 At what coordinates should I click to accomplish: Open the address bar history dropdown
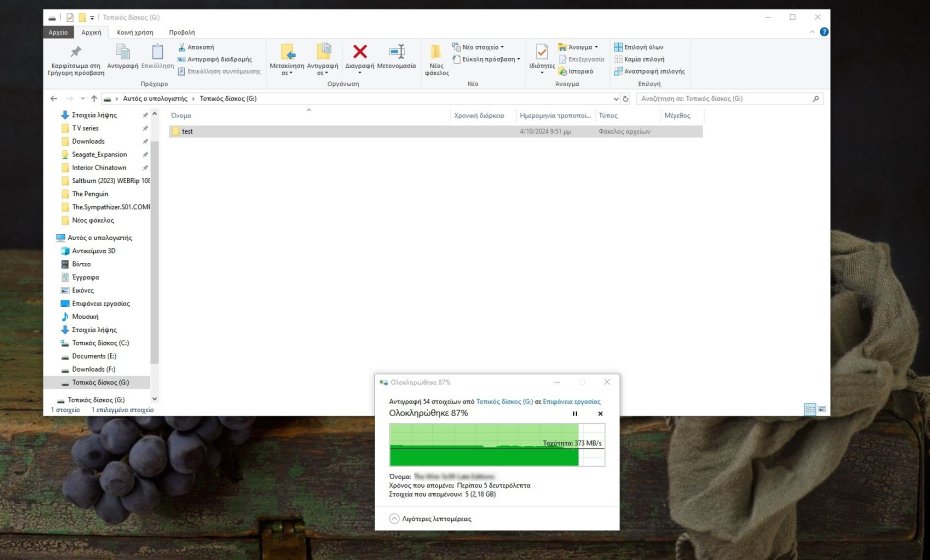coord(616,99)
